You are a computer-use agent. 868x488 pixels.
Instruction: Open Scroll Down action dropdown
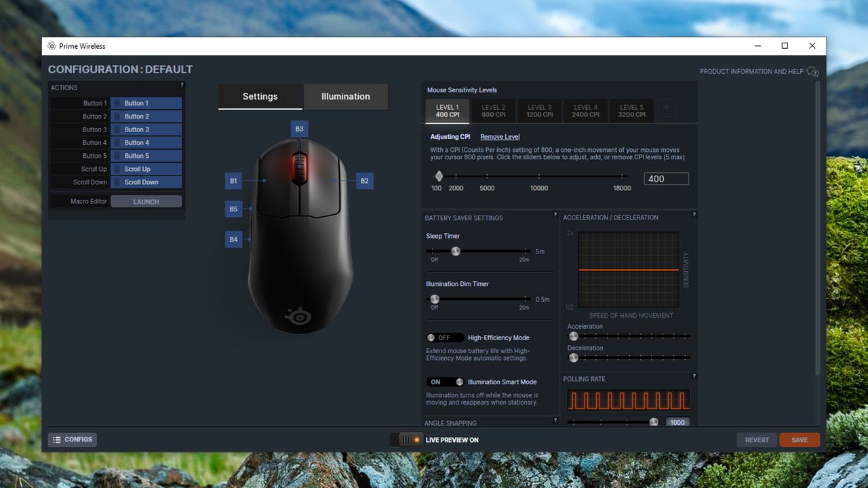point(146,182)
